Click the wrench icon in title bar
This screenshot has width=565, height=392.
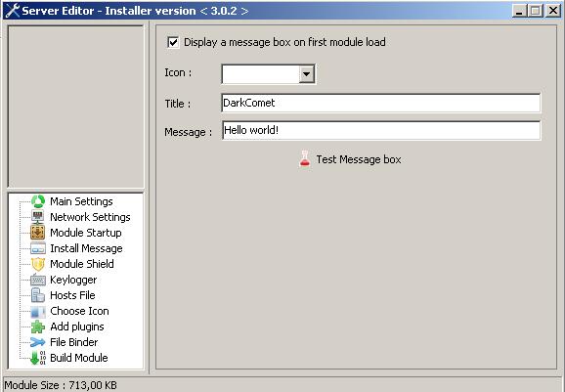pos(13,11)
